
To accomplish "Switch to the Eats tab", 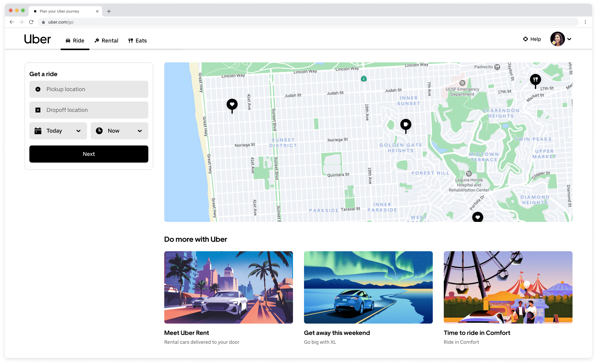I will pos(137,41).
